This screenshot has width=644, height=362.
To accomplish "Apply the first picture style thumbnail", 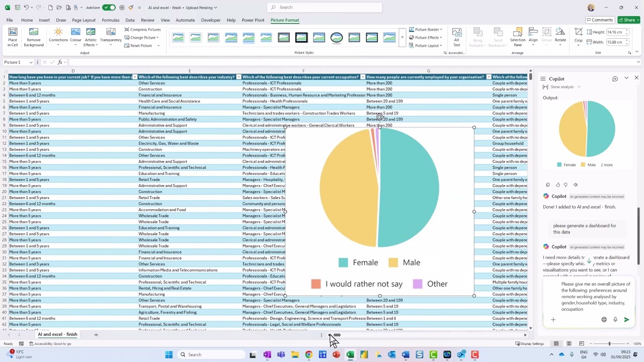I will point(178,38).
